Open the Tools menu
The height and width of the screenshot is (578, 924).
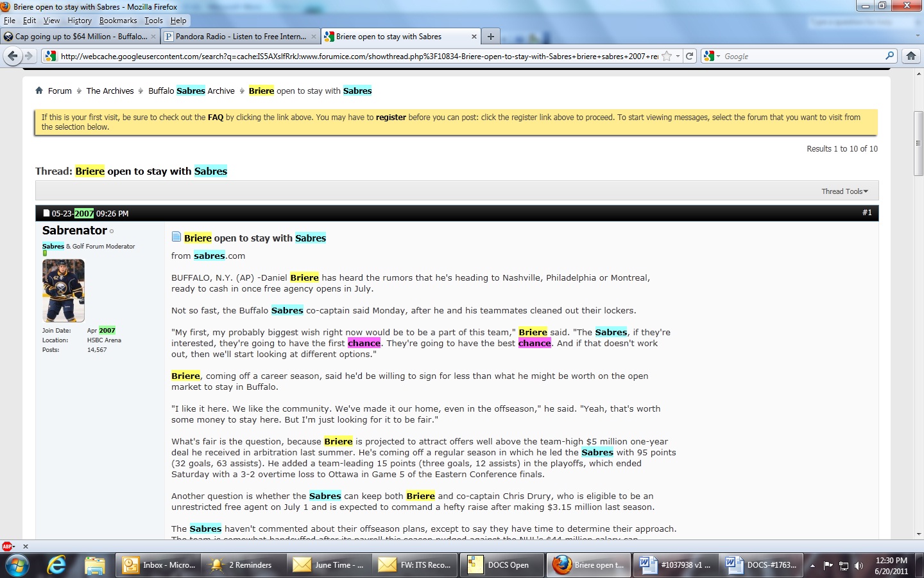pos(153,21)
